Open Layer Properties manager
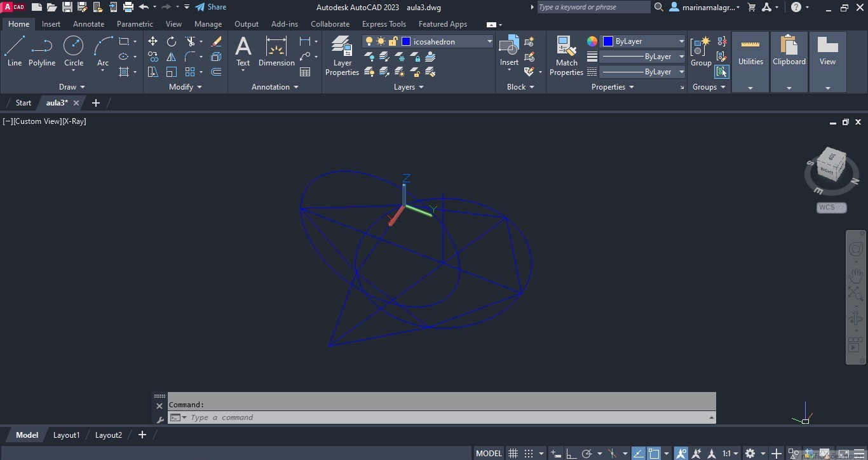 [x=342, y=55]
